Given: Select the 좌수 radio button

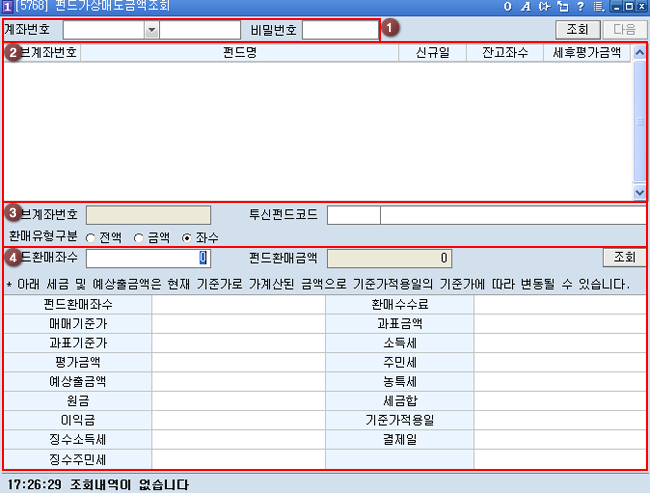Looking at the screenshot, I should tap(186, 237).
